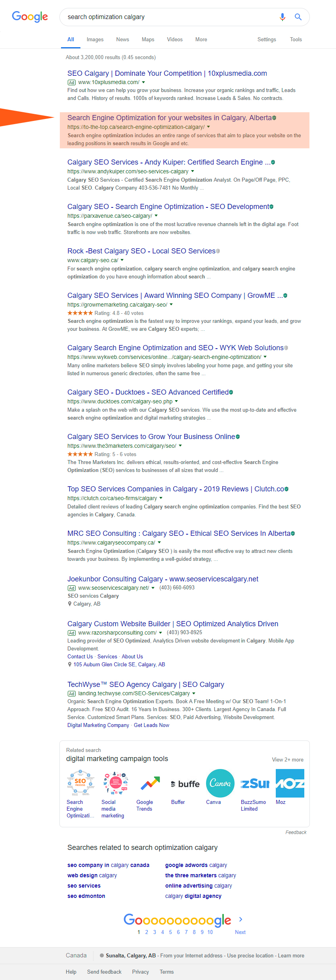Click the shield badge after Clutch.co result title
This screenshot has width=336, height=980.
(x=286, y=489)
